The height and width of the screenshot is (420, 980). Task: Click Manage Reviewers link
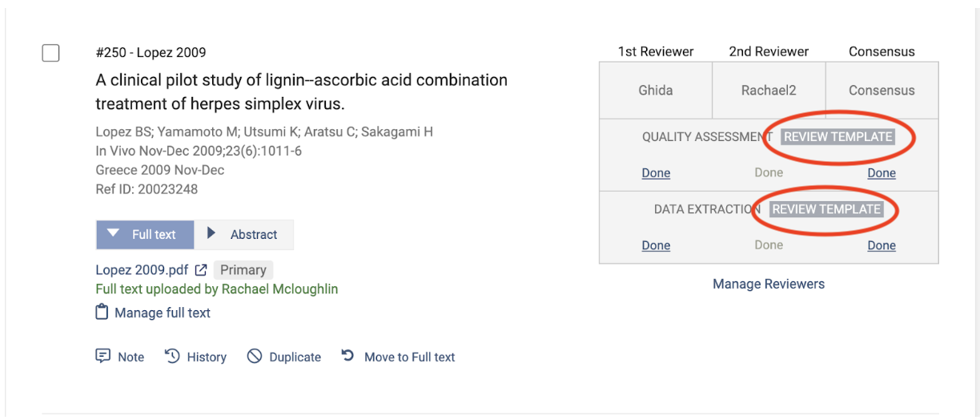pos(769,284)
